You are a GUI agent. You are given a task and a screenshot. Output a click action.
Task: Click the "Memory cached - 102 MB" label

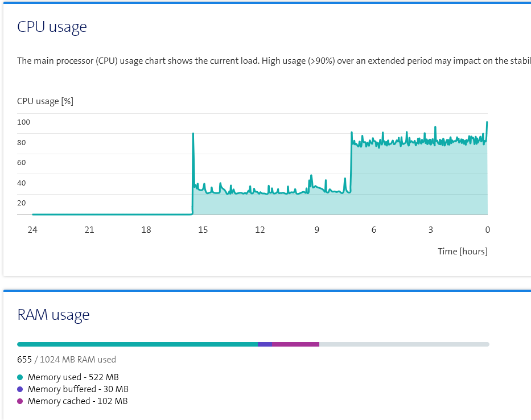[x=77, y=401]
